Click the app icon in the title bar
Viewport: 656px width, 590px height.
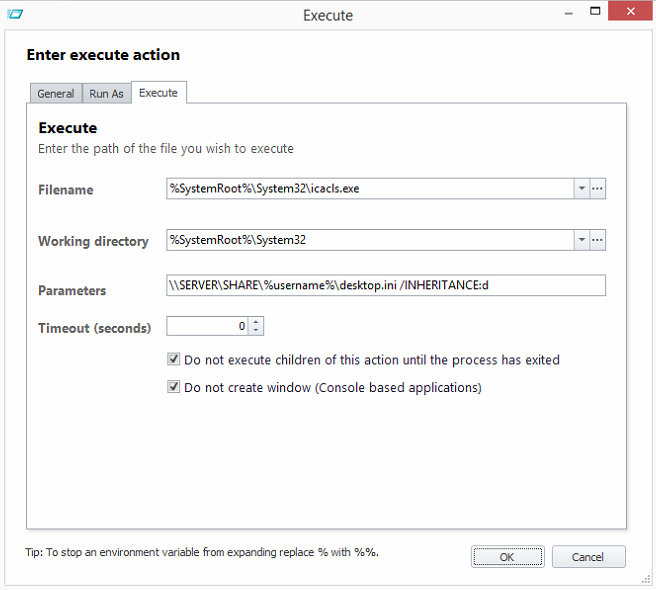pyautogui.click(x=14, y=14)
